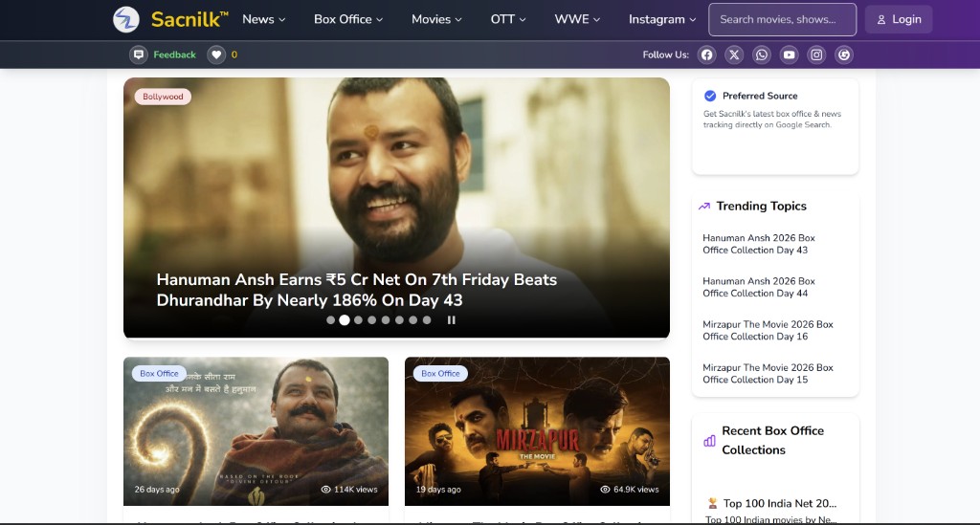Click the heart like icon
Screen dimensions: 980x525
click(x=216, y=55)
